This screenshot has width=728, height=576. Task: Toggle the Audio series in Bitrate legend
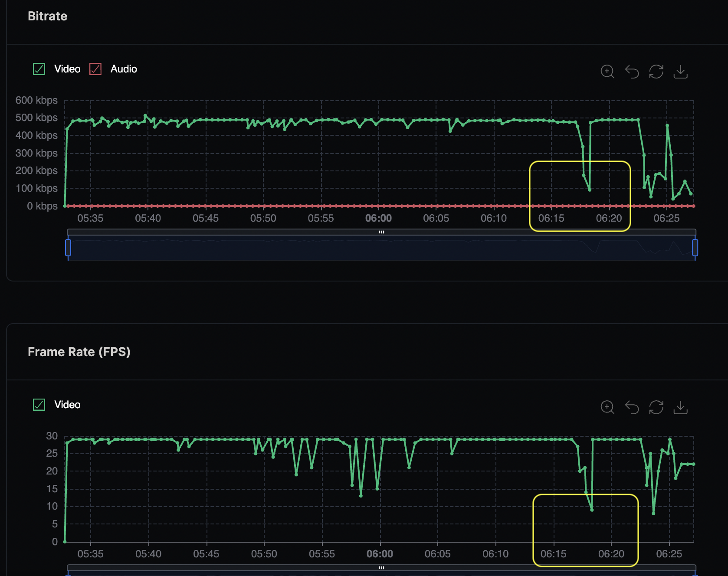(113, 69)
